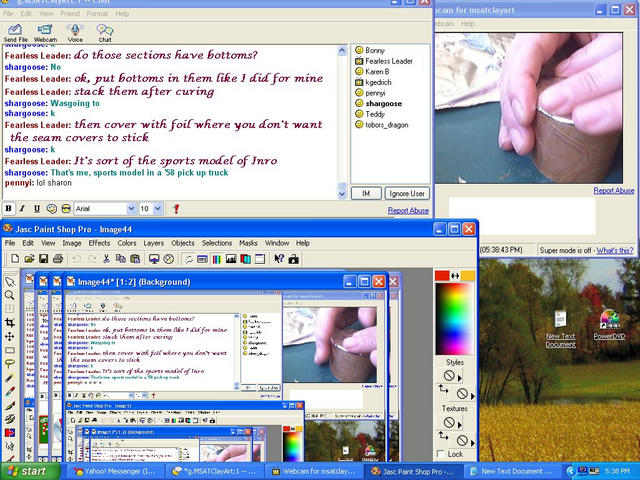Toggle the layer palette toolbar icon
The width and height of the screenshot is (640, 480).
[245, 259]
